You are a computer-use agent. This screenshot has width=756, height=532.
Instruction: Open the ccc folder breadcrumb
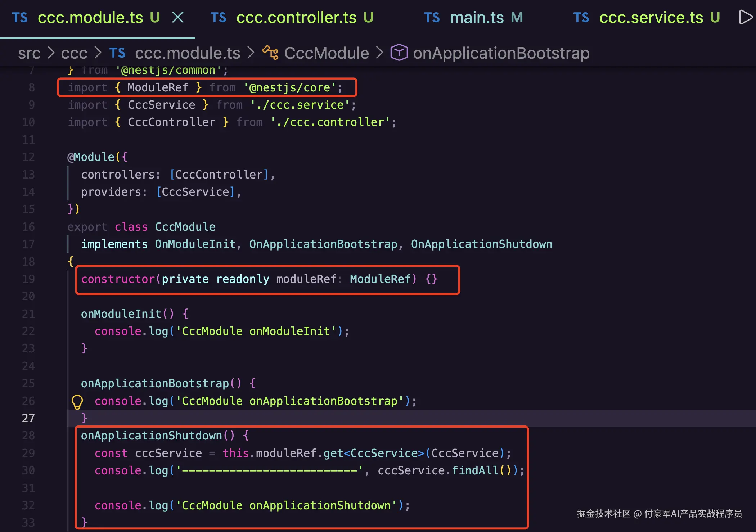click(74, 53)
